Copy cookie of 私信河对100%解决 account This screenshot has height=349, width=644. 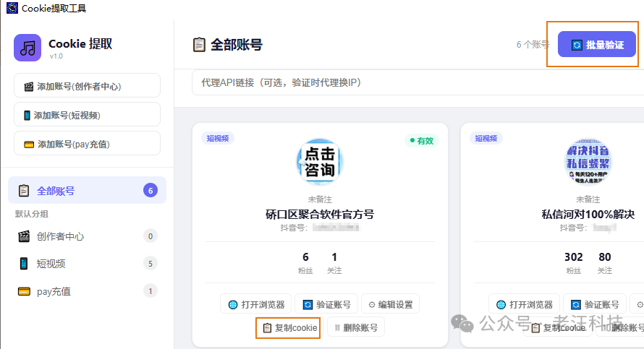tap(559, 327)
